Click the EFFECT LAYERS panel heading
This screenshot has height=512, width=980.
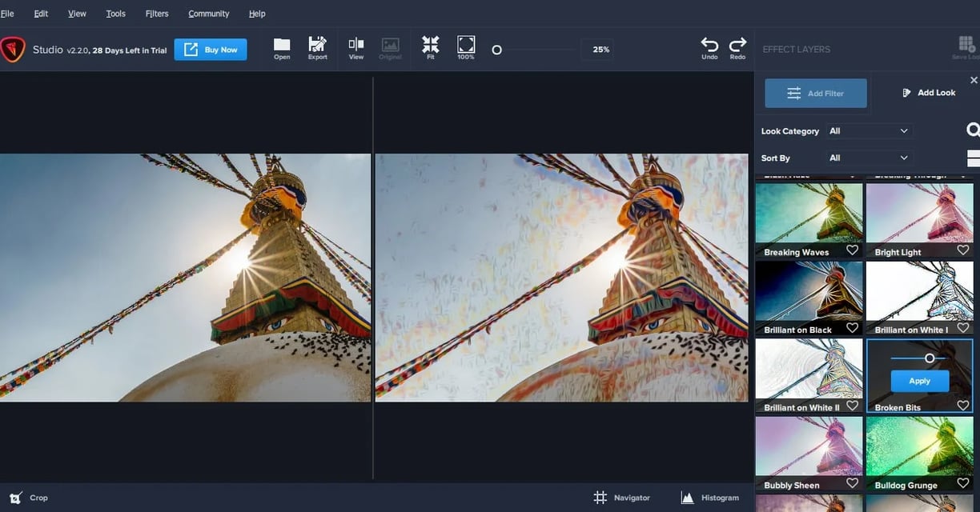pyautogui.click(x=796, y=50)
